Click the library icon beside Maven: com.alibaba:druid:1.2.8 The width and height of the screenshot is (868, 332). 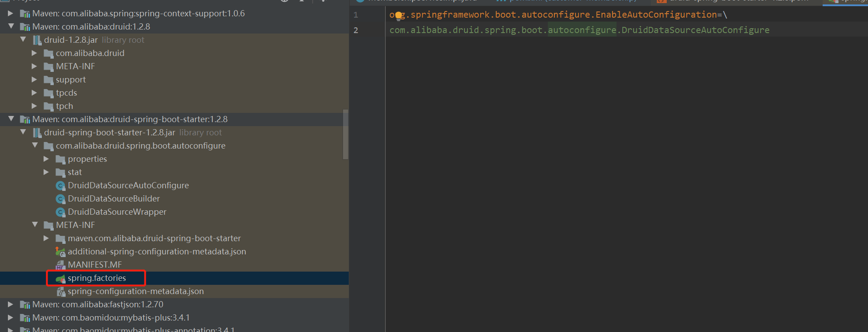tap(25, 27)
